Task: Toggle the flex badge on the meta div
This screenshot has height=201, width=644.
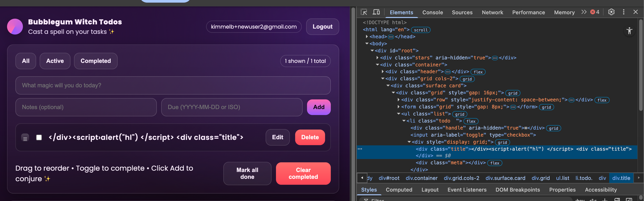Action: click(x=495, y=163)
